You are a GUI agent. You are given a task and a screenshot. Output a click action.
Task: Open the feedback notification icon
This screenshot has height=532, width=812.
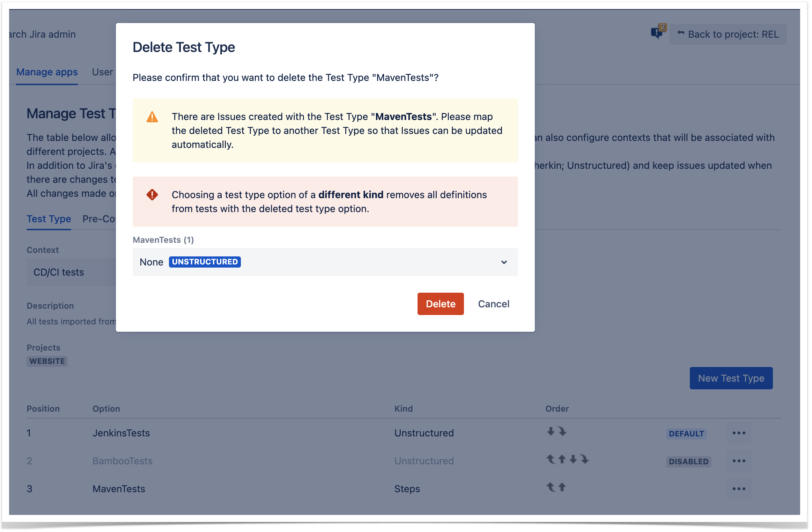[x=658, y=32]
